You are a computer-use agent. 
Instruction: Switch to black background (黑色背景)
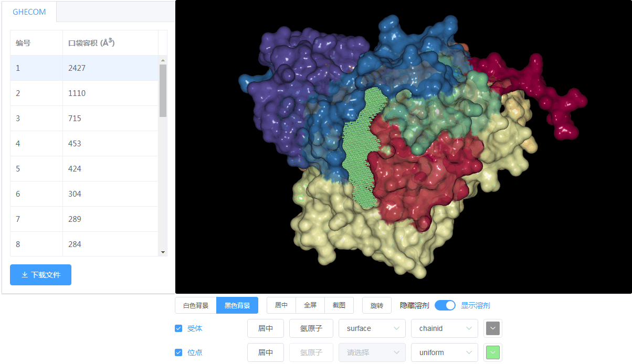pyautogui.click(x=237, y=305)
